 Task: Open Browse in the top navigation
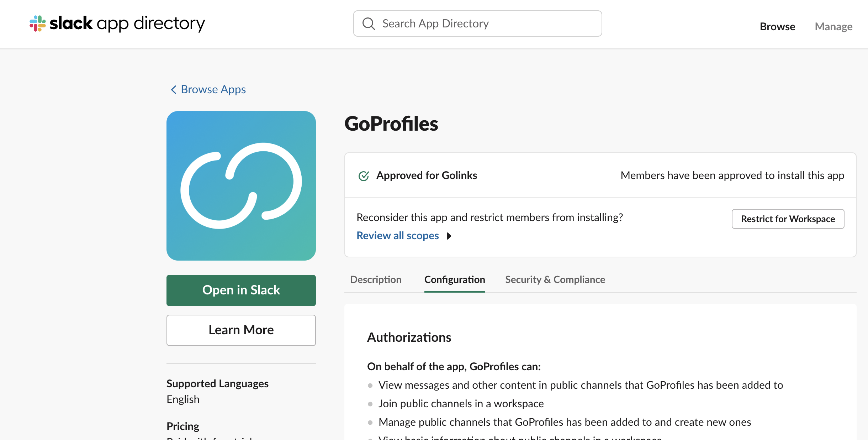click(x=777, y=26)
